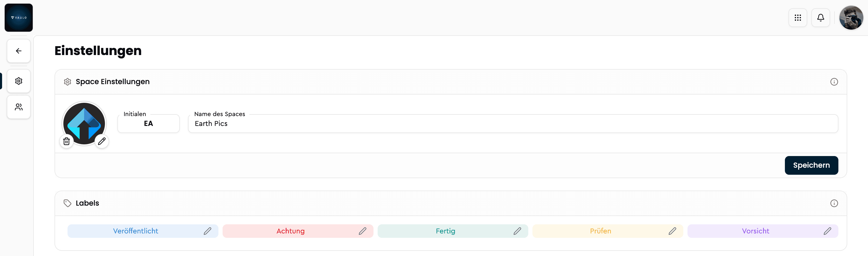Edit the Vorsicht label

click(x=827, y=231)
